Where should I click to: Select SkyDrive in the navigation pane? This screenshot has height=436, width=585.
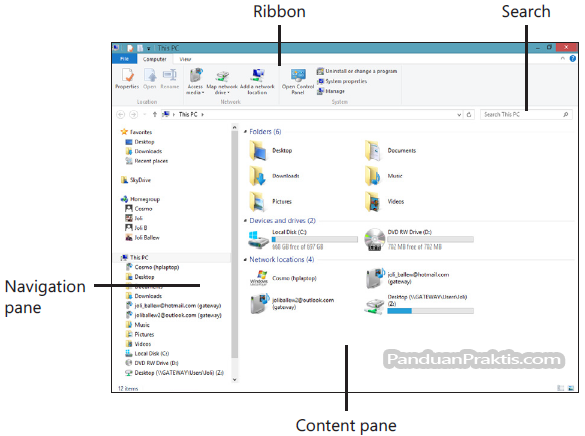(x=136, y=180)
